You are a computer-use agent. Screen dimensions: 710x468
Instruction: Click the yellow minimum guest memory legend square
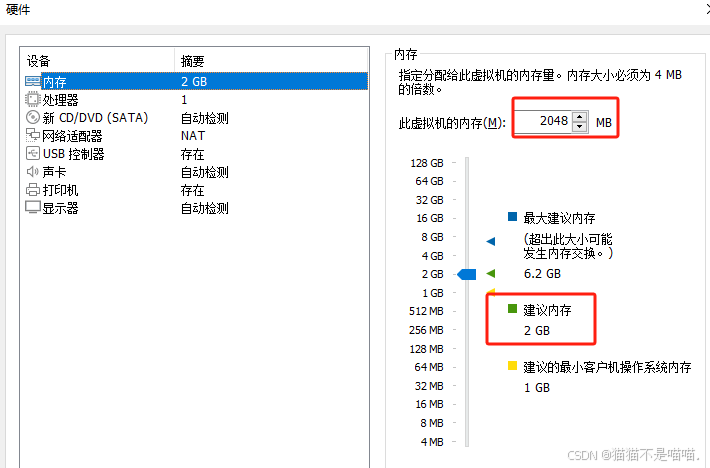(512, 366)
